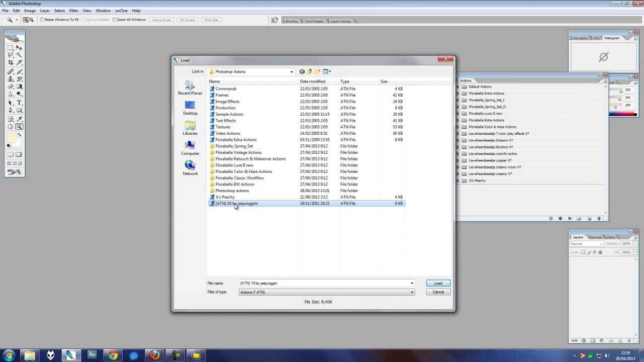Click the Fit Screen button

(187, 20)
